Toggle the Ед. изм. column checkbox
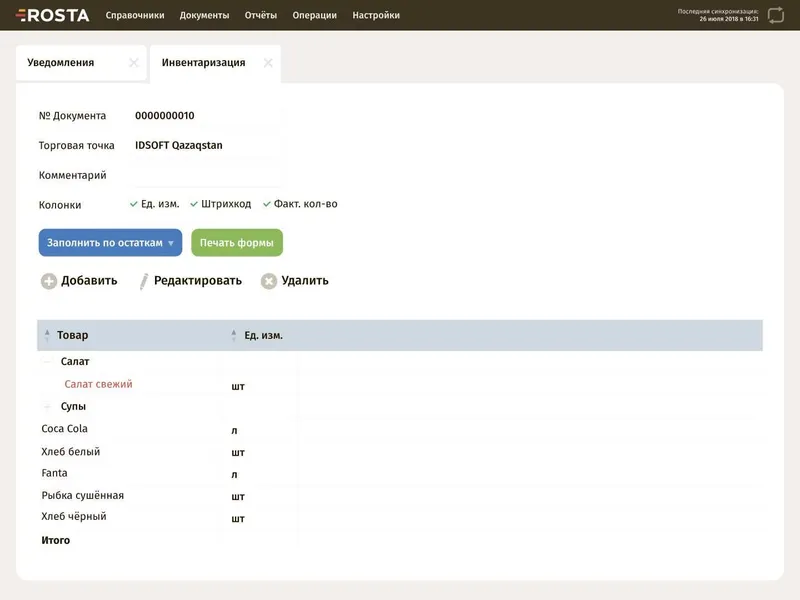 (134, 204)
